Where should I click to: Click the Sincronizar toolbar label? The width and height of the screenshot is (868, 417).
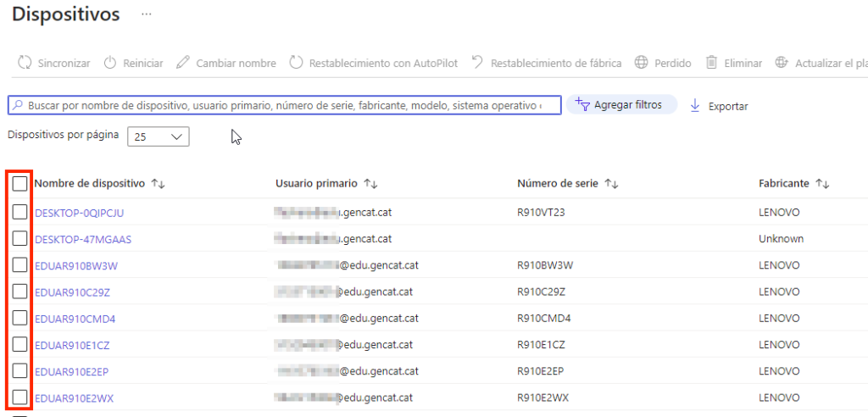pos(64,63)
